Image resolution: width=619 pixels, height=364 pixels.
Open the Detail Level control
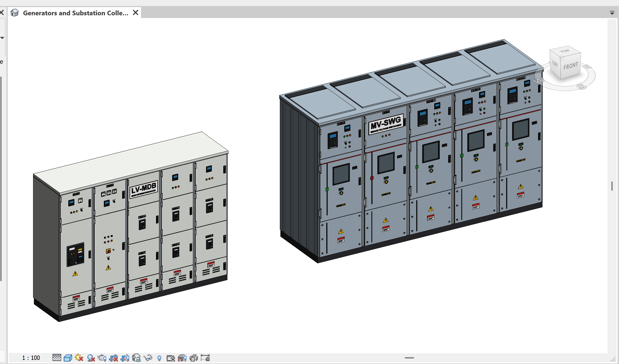click(x=57, y=358)
